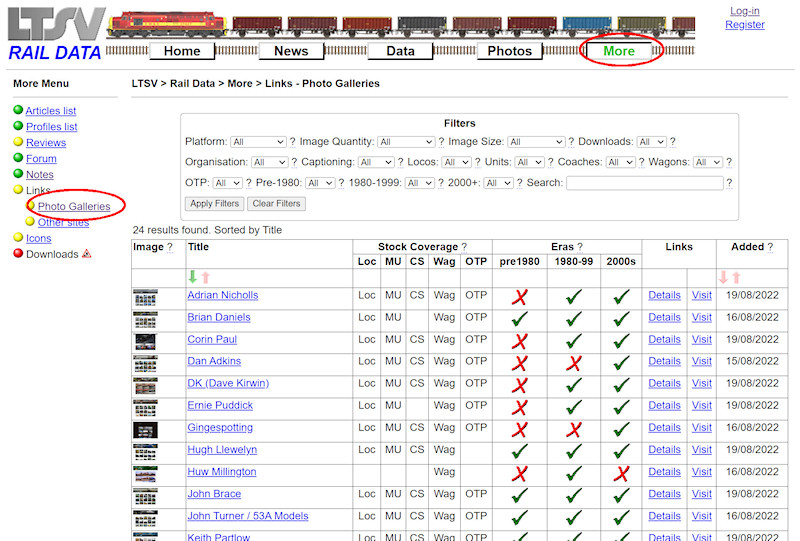
Task: Click the red warning triangle next to Downloads
Action: point(87,254)
